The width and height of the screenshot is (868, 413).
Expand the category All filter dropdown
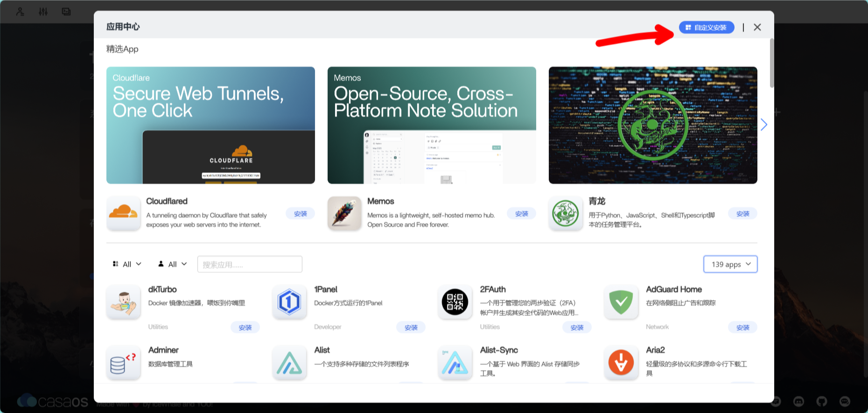(x=127, y=264)
